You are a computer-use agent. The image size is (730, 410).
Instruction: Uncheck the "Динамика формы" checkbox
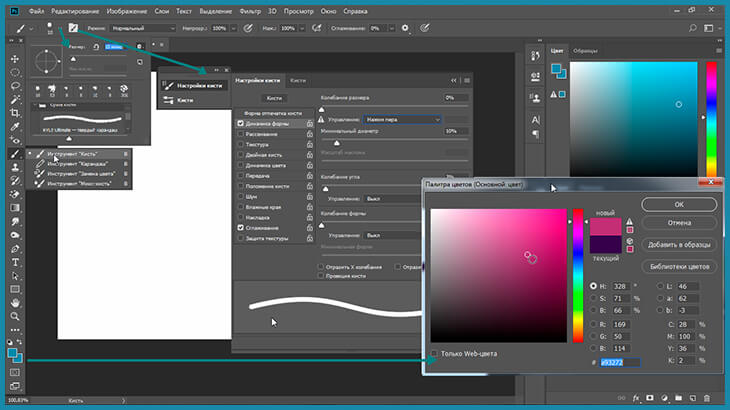pos(241,123)
